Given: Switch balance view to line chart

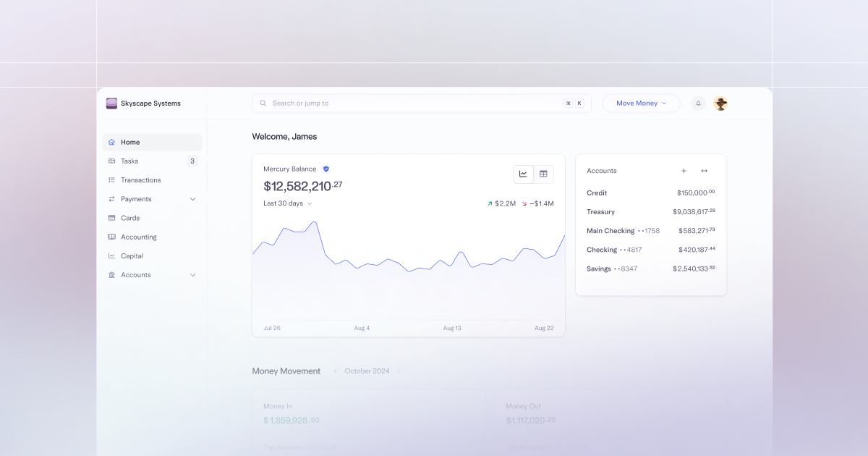Looking at the screenshot, I should click(523, 174).
